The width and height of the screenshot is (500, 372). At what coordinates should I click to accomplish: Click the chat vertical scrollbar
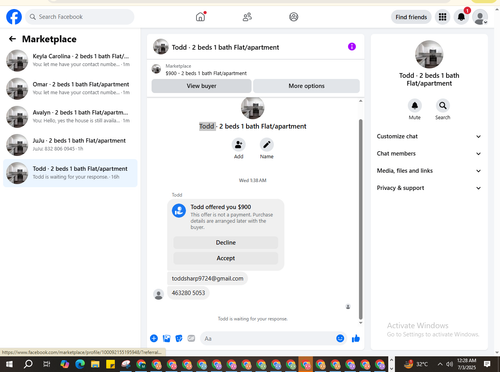(x=360, y=219)
